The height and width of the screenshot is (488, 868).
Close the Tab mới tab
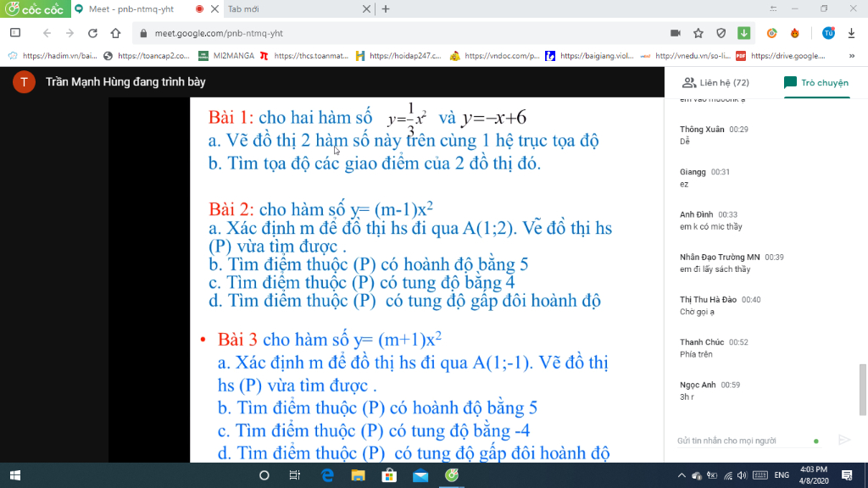pos(366,8)
